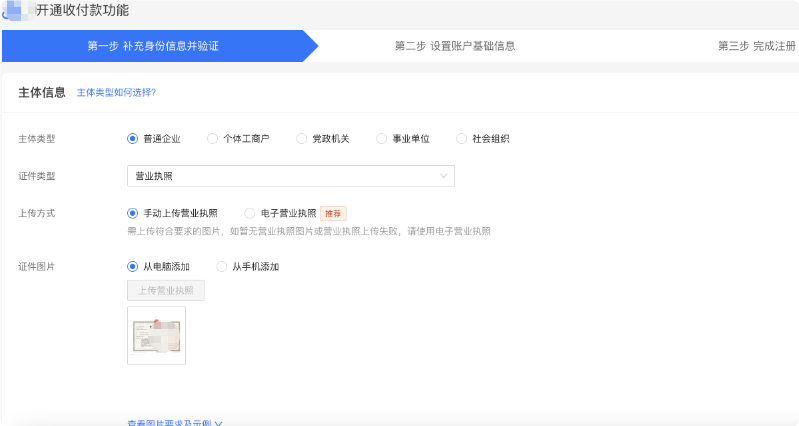Click the 上传营业执照 button

[x=166, y=290]
